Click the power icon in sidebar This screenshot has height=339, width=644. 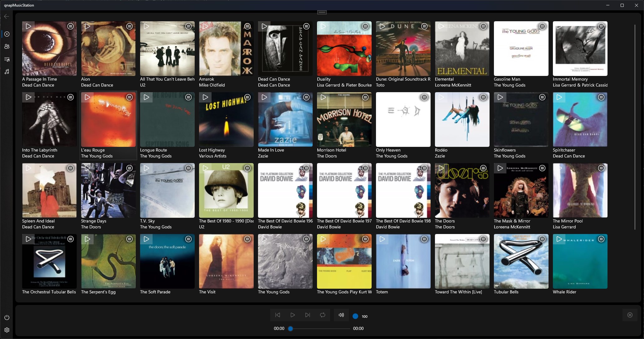click(7, 317)
